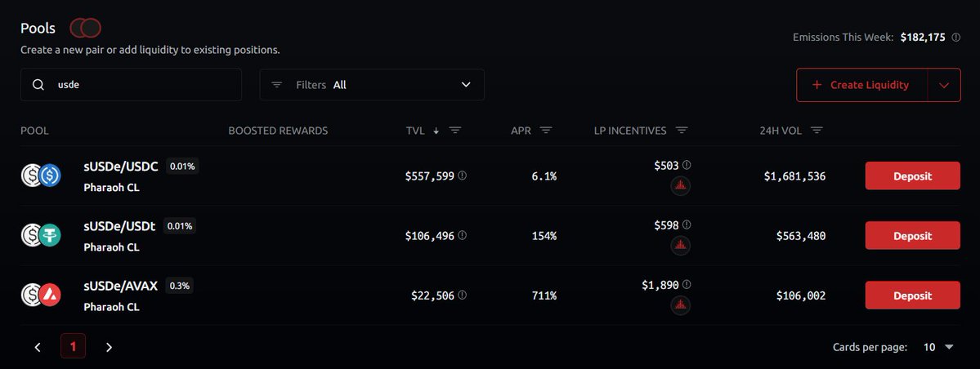
Task: Click the sUSDe/USDt token pair icon
Action: (41, 235)
